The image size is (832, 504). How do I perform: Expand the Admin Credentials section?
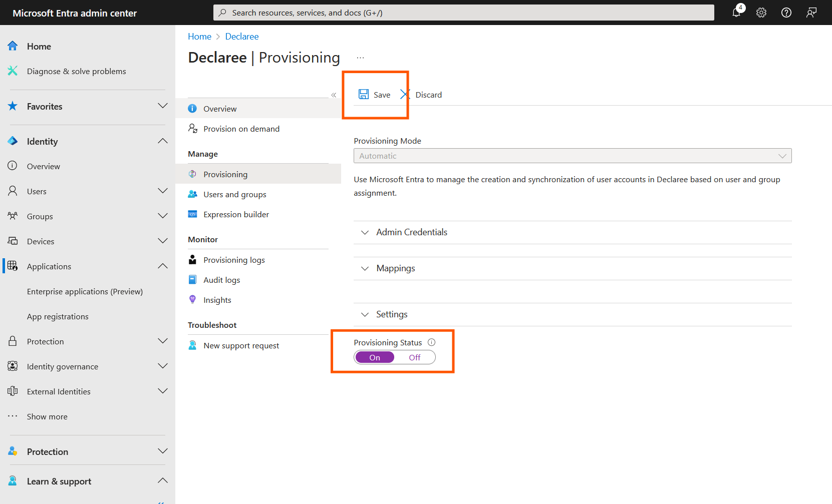coord(412,232)
